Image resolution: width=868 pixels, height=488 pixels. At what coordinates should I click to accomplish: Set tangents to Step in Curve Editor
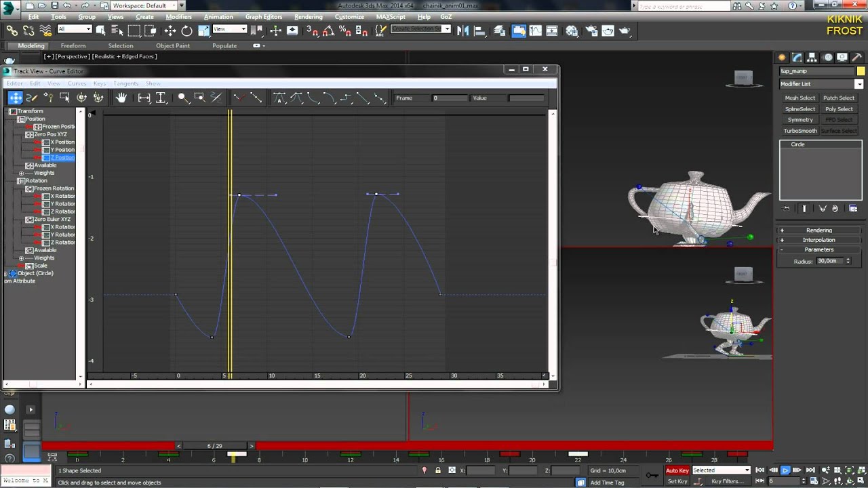346,98
